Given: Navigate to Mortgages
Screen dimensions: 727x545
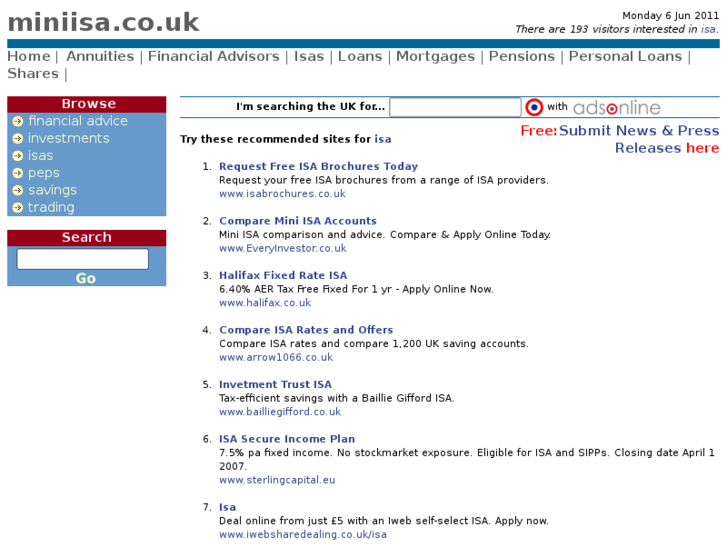Looking at the screenshot, I should pos(435,56).
